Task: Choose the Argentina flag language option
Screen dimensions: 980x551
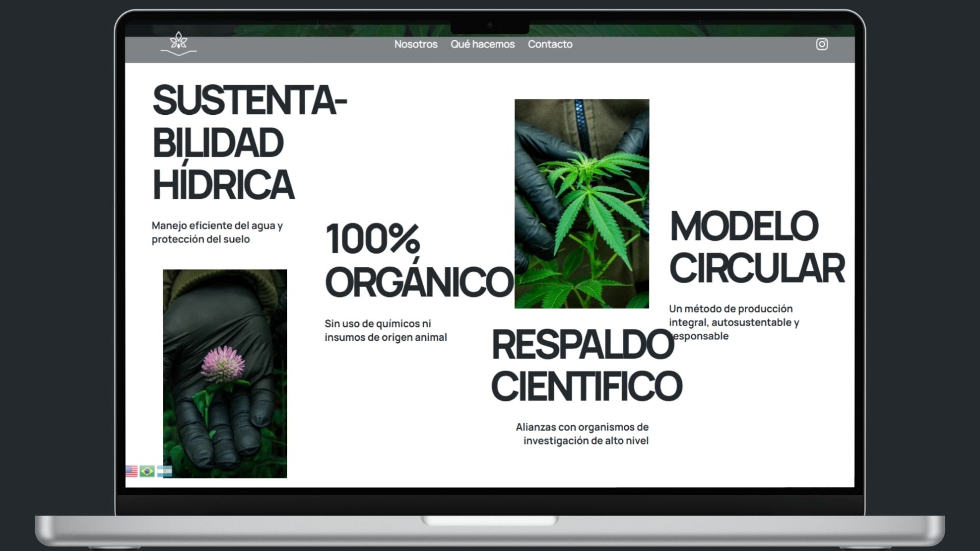Action: coord(165,471)
